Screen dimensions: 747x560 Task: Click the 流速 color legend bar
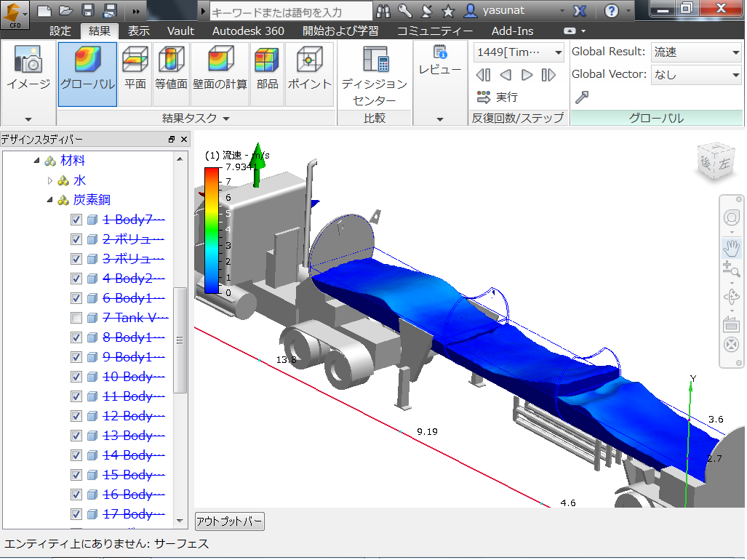coord(212,231)
